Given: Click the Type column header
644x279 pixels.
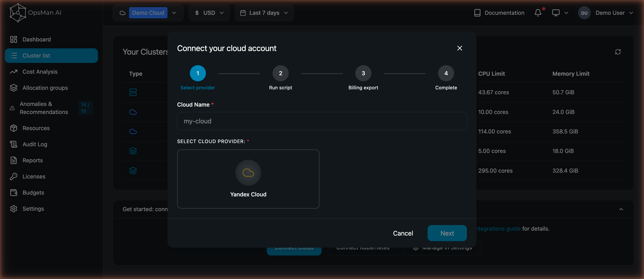Looking at the screenshot, I should (x=136, y=74).
